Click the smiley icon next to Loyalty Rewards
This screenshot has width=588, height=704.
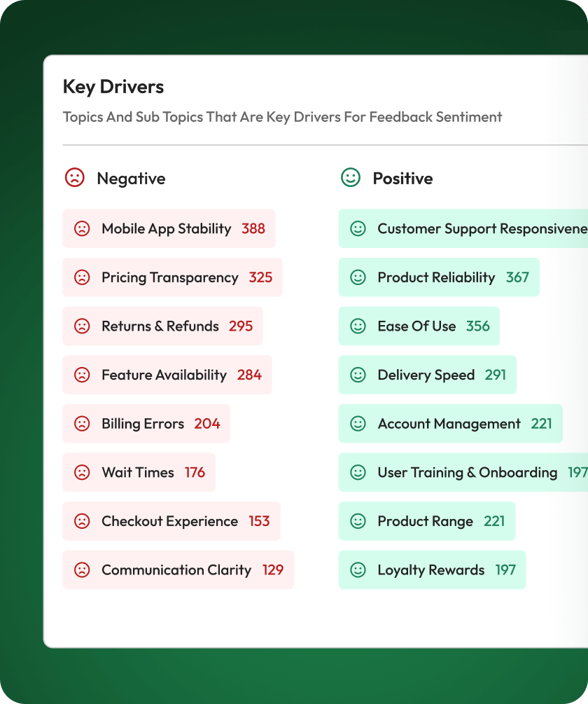358,570
